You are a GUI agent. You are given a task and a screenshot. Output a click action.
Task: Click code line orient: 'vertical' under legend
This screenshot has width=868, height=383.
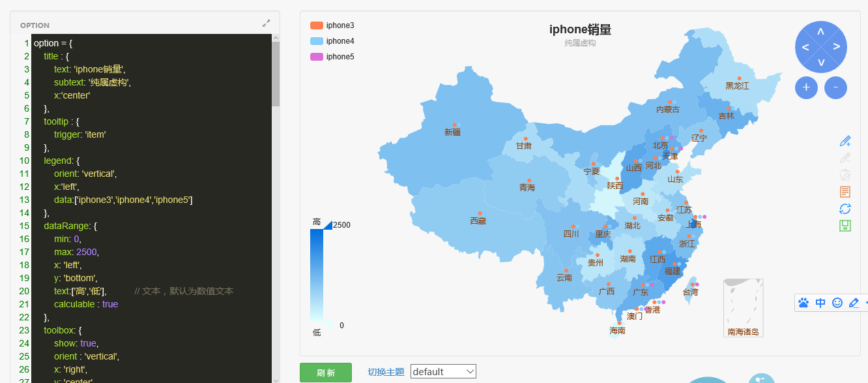(x=85, y=174)
